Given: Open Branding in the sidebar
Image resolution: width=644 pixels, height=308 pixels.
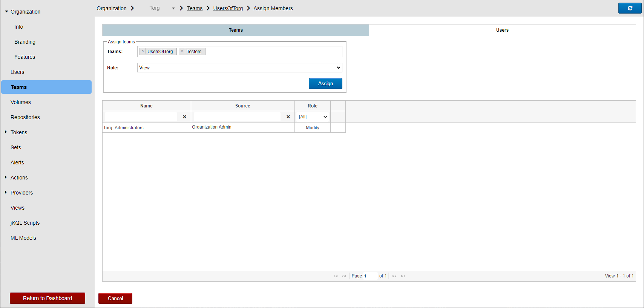Looking at the screenshot, I should [25, 42].
